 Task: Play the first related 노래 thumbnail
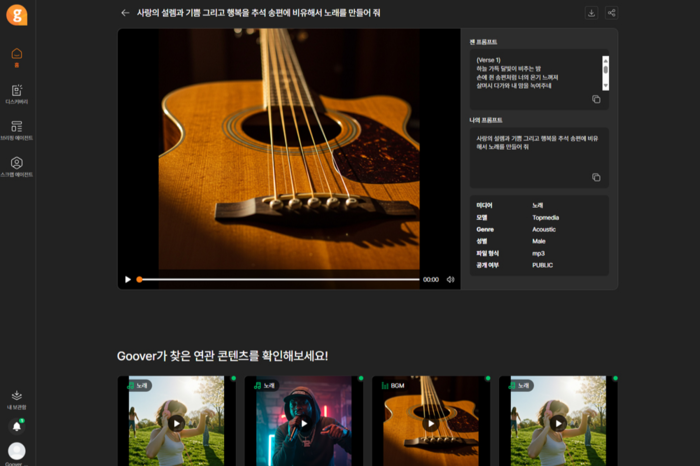(x=176, y=423)
